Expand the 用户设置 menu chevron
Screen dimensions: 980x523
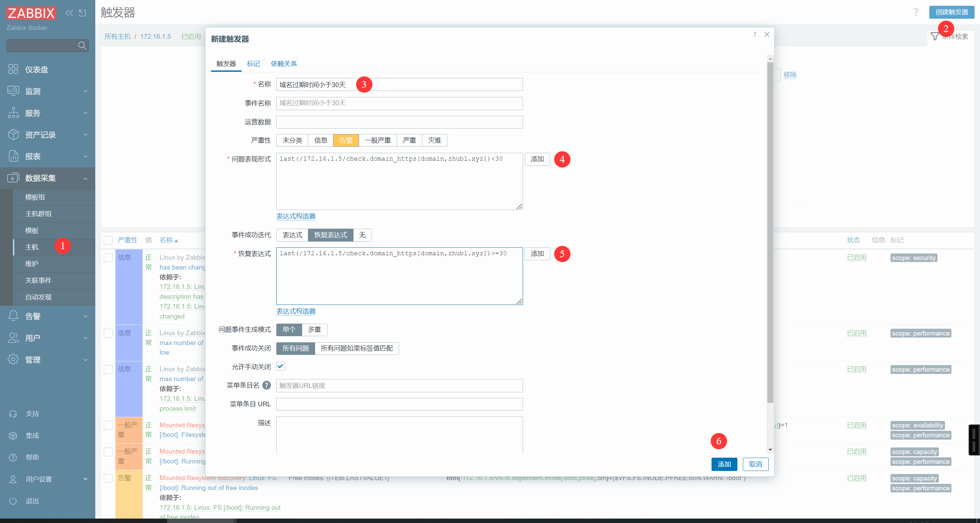[x=86, y=479]
